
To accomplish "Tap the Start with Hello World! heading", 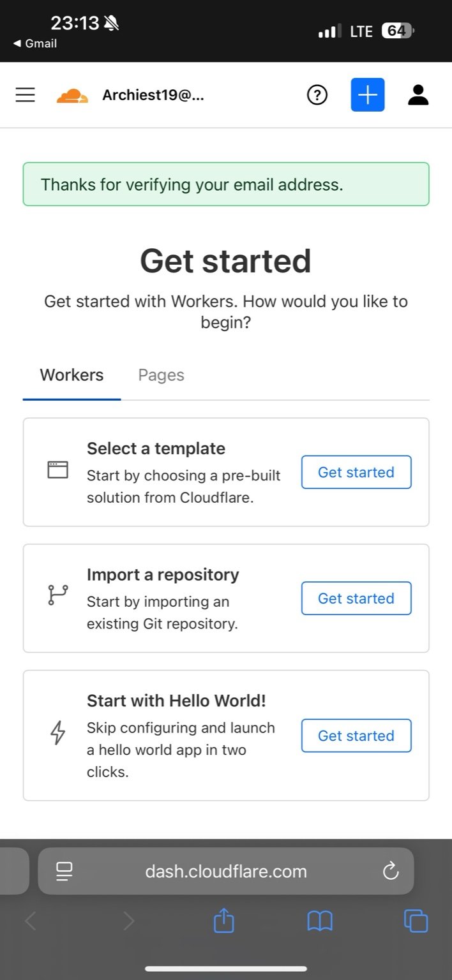I will click(x=176, y=701).
